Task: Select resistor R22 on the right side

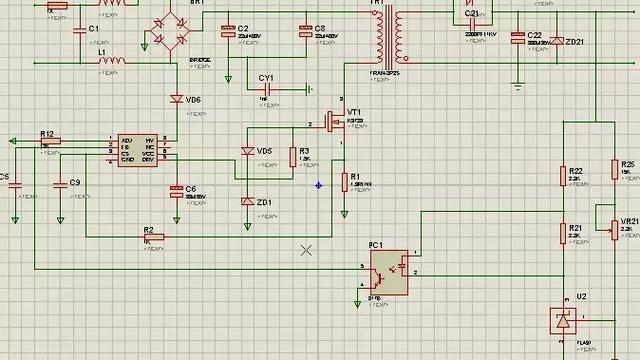Action: (x=563, y=176)
